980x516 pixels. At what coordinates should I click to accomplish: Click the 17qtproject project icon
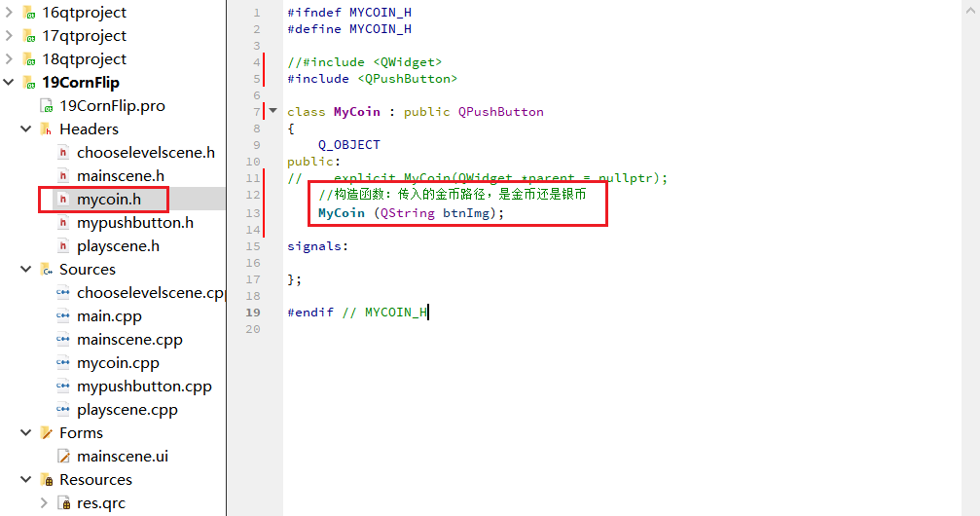click(29, 36)
